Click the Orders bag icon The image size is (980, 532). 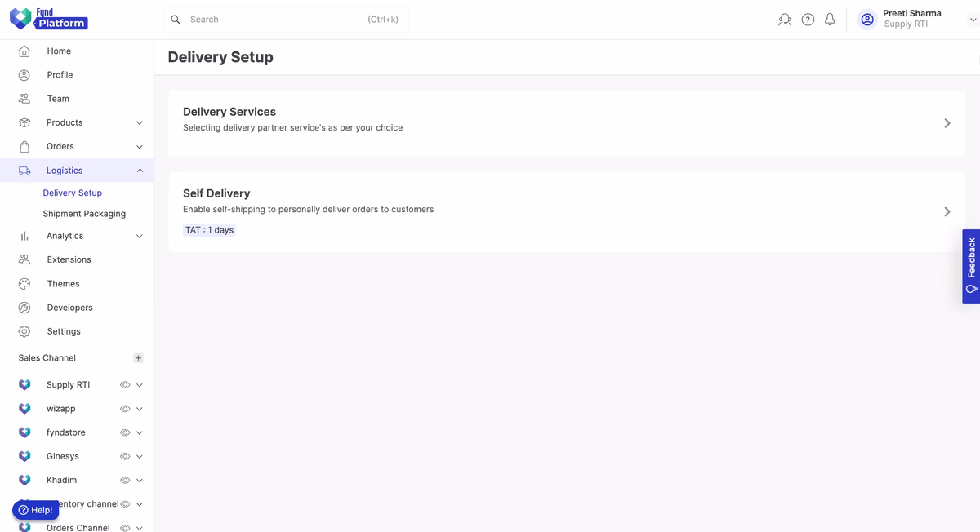pyautogui.click(x=24, y=147)
